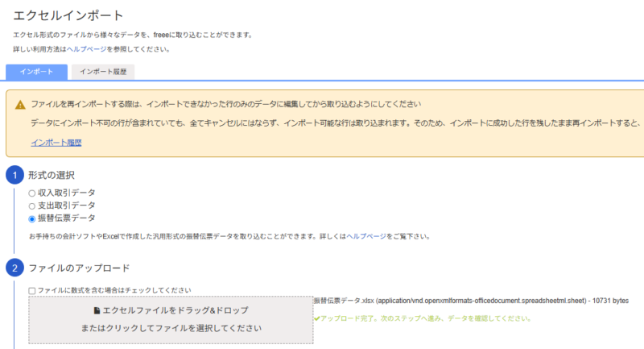The height and width of the screenshot is (349, 644).
Task: Click the エクセルインポート page title
Action: coord(68,15)
